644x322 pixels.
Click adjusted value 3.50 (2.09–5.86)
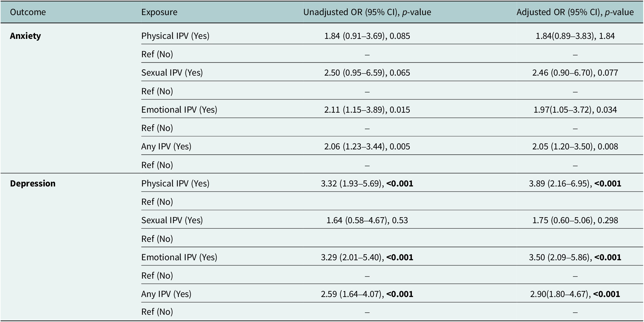coord(559,257)
